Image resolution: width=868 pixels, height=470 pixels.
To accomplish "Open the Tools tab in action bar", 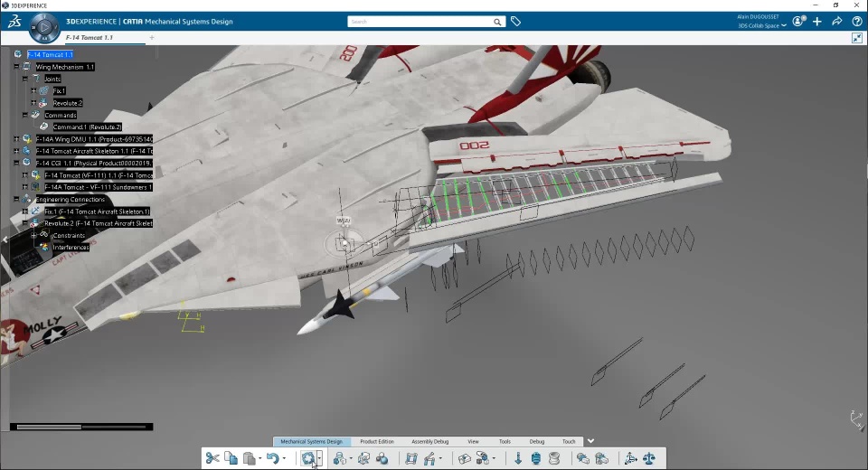I will coord(505,441).
